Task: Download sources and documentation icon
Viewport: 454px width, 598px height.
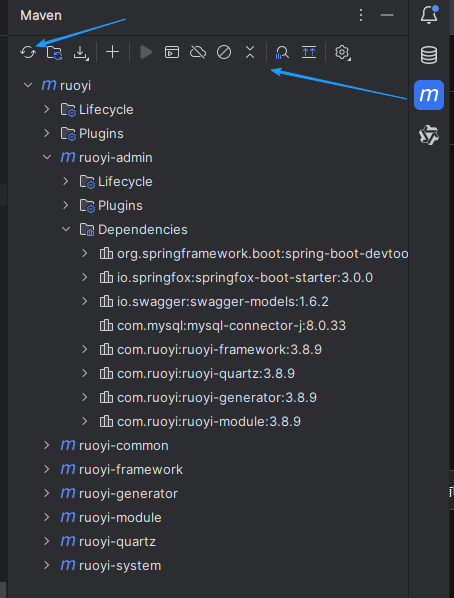Action: [x=80, y=53]
